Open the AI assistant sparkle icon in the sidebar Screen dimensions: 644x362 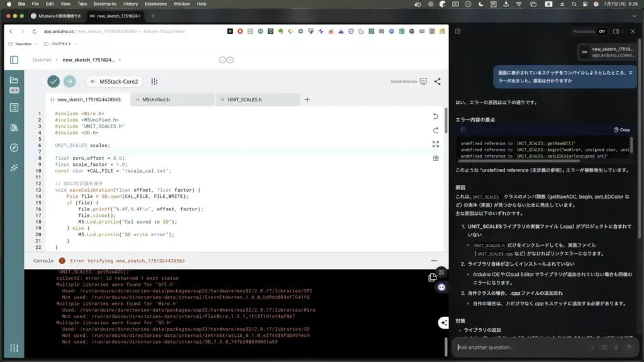[x=14, y=167]
